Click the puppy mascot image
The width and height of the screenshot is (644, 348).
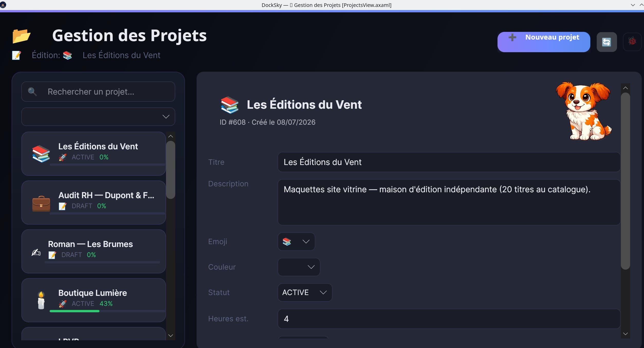coord(584,111)
